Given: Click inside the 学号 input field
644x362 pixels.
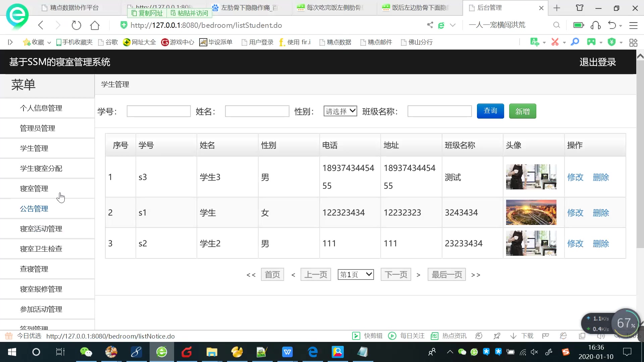Looking at the screenshot, I should tap(158, 111).
